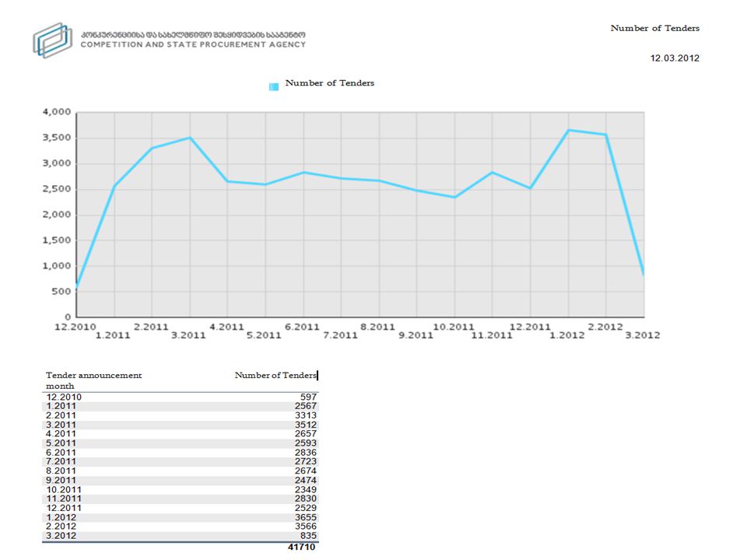
Task: Click the table cell value 835
Action: (x=308, y=536)
